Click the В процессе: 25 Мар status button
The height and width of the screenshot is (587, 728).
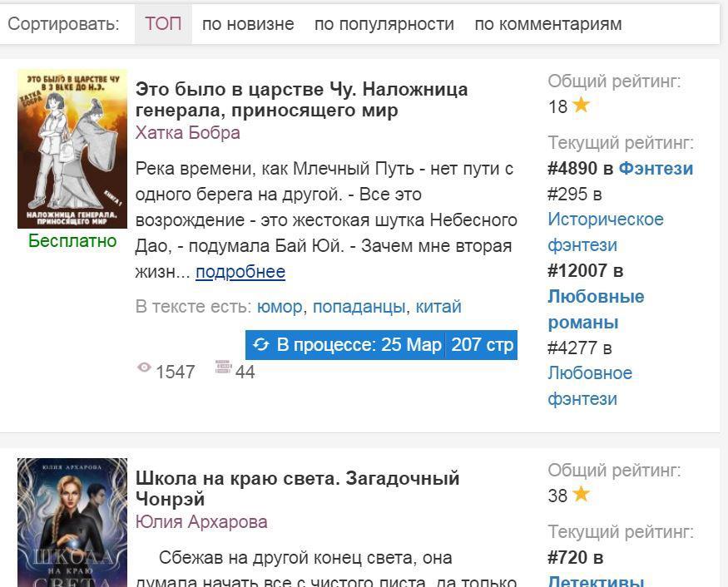click(x=345, y=345)
